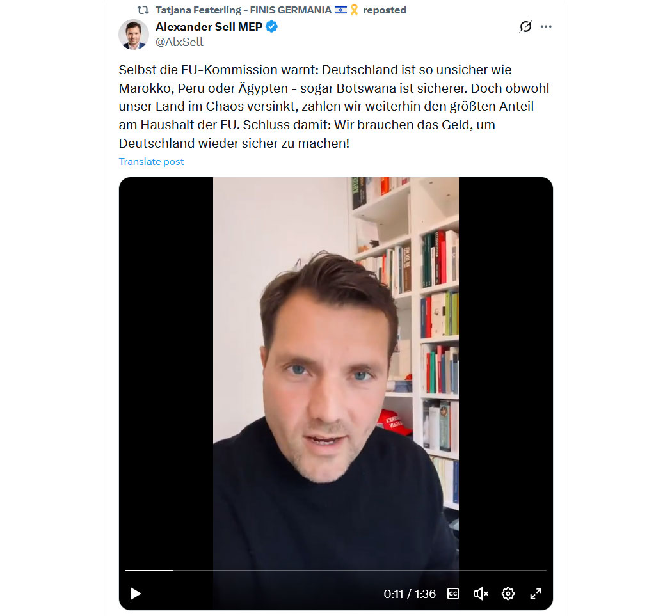Toggle closed captions on video

coord(453,594)
